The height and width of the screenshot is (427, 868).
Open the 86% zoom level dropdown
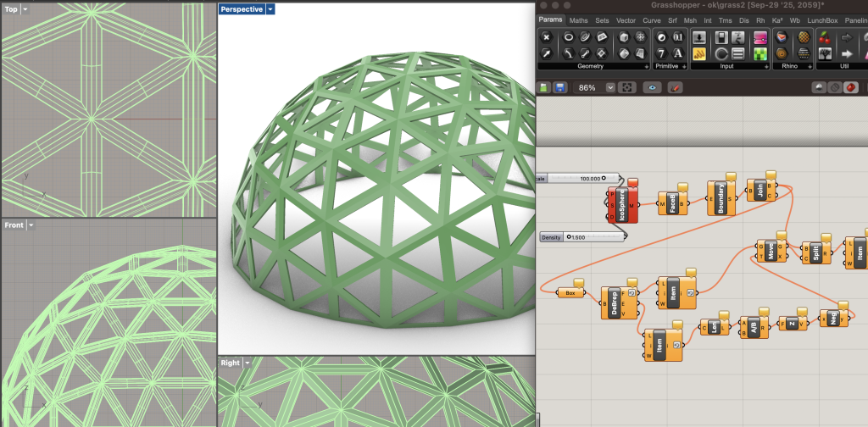[x=611, y=87]
